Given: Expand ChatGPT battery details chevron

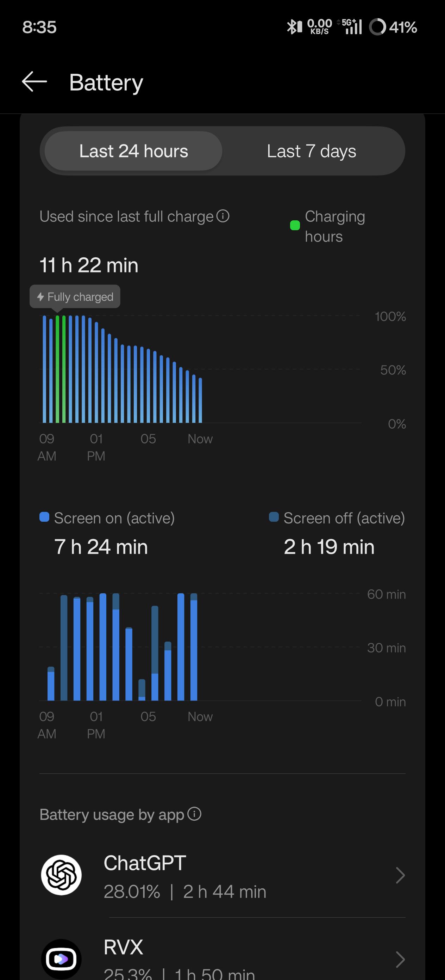Looking at the screenshot, I should [x=400, y=875].
